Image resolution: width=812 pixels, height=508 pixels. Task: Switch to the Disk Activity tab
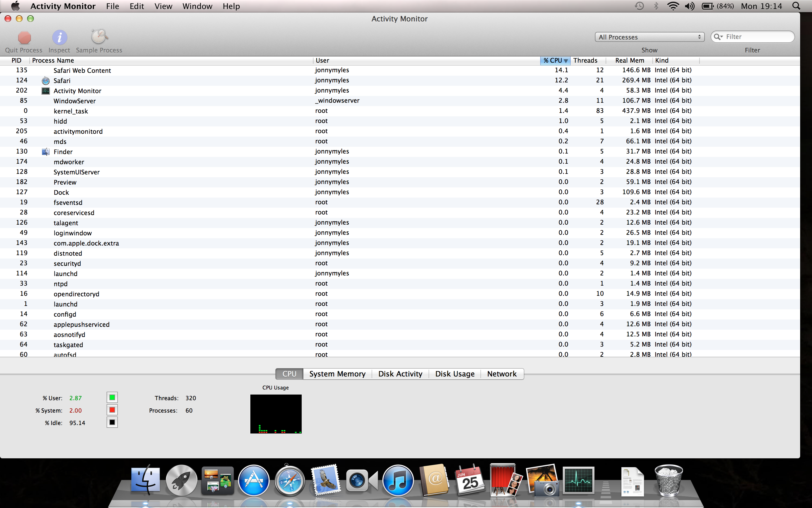point(400,374)
